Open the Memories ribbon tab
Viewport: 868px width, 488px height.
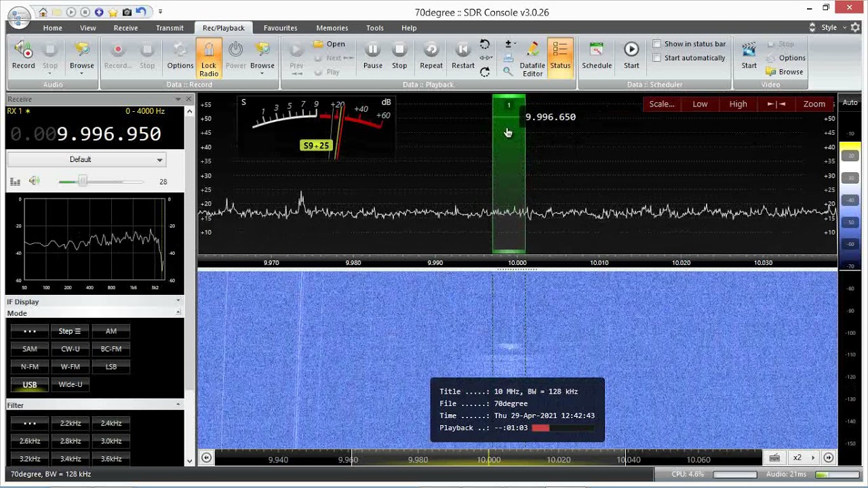pyautogui.click(x=332, y=28)
